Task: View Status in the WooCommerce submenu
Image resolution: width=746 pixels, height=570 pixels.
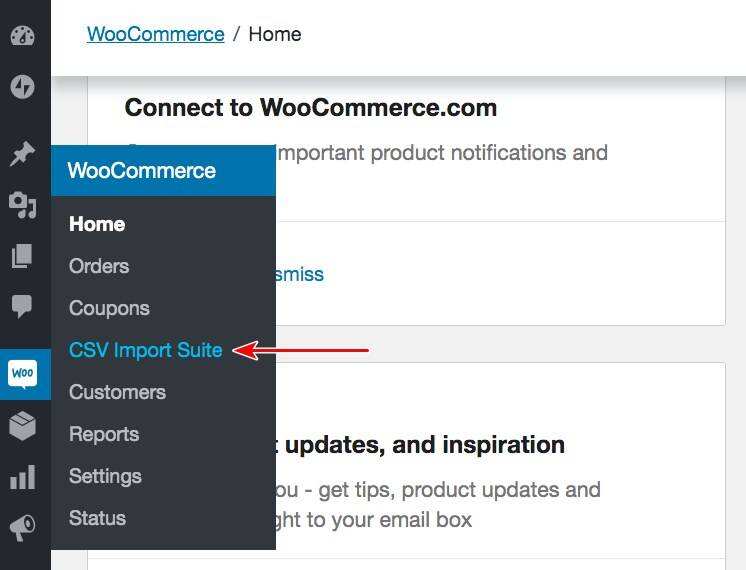Action: pyautogui.click(x=97, y=518)
